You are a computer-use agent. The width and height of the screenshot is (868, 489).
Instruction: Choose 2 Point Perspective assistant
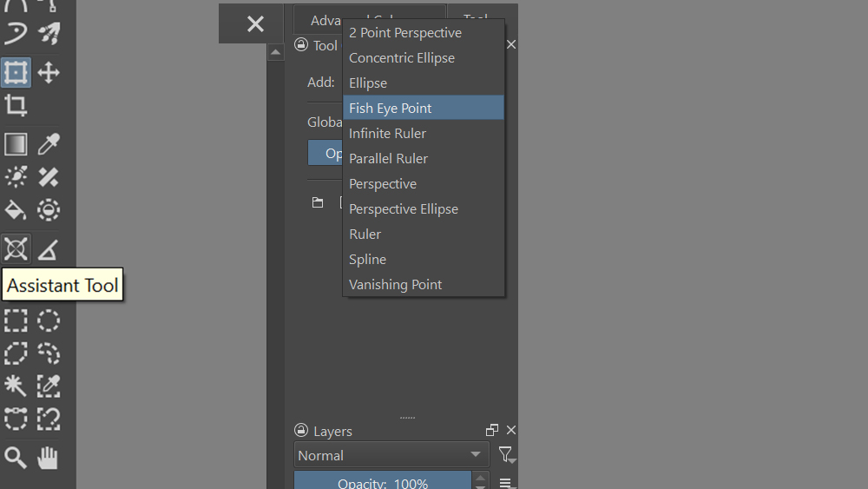point(424,33)
